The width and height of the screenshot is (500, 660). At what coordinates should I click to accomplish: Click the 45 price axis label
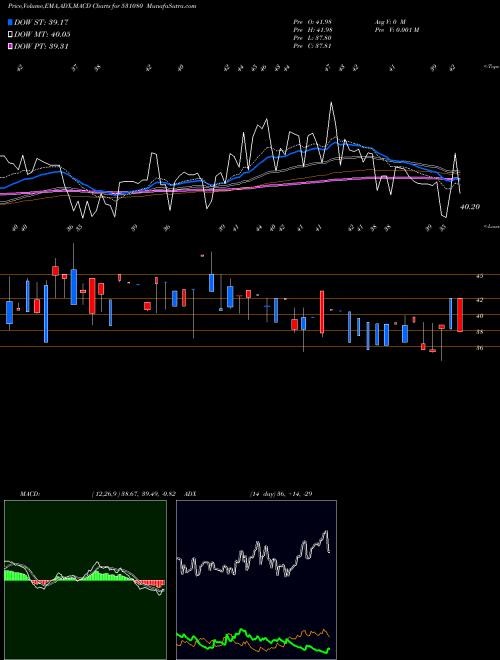479,276
